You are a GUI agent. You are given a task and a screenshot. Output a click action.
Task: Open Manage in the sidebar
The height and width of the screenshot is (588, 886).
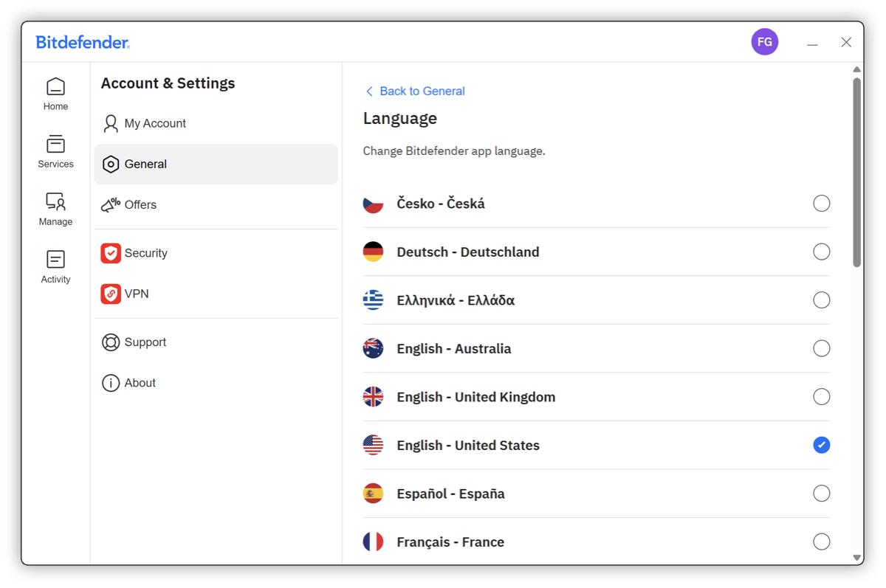tap(55, 210)
